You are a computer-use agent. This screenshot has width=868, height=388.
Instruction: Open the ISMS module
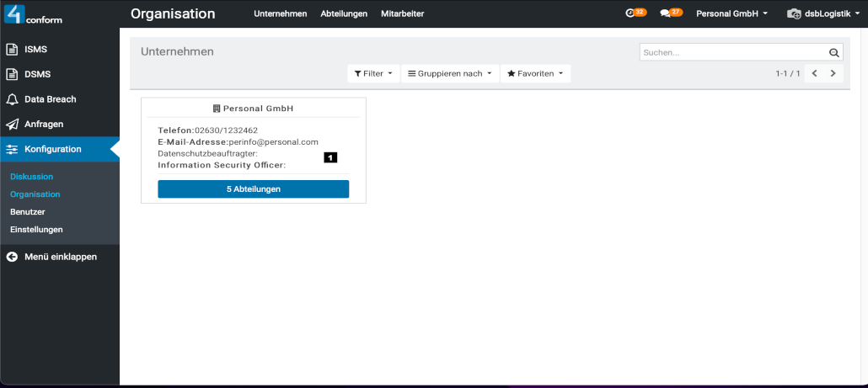[x=35, y=49]
